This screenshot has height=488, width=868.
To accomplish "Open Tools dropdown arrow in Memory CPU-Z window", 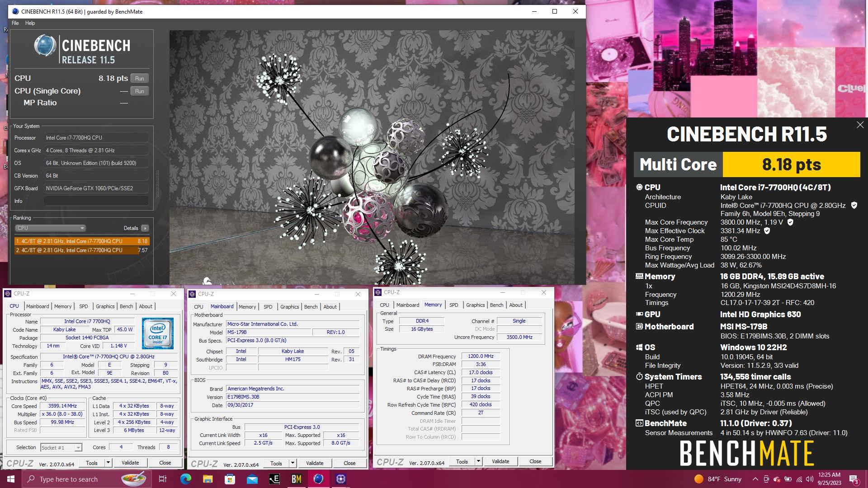I will [478, 461].
